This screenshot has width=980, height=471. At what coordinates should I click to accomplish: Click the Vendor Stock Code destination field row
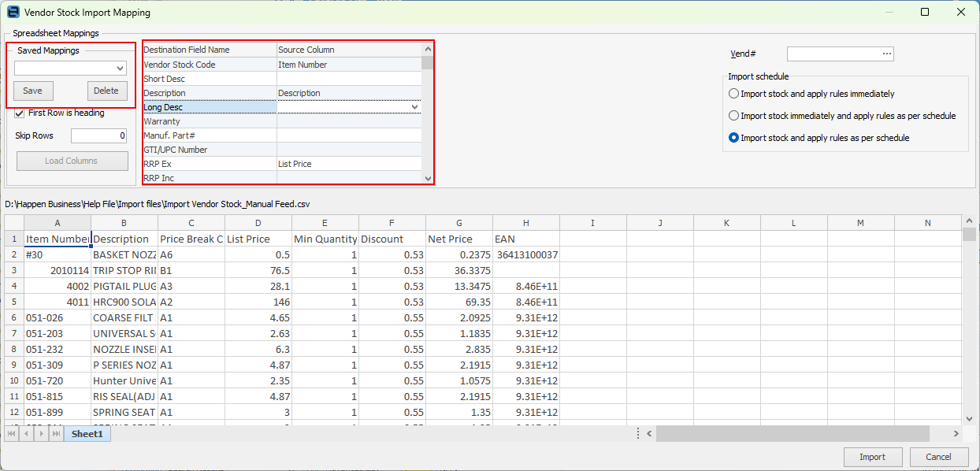click(x=210, y=65)
